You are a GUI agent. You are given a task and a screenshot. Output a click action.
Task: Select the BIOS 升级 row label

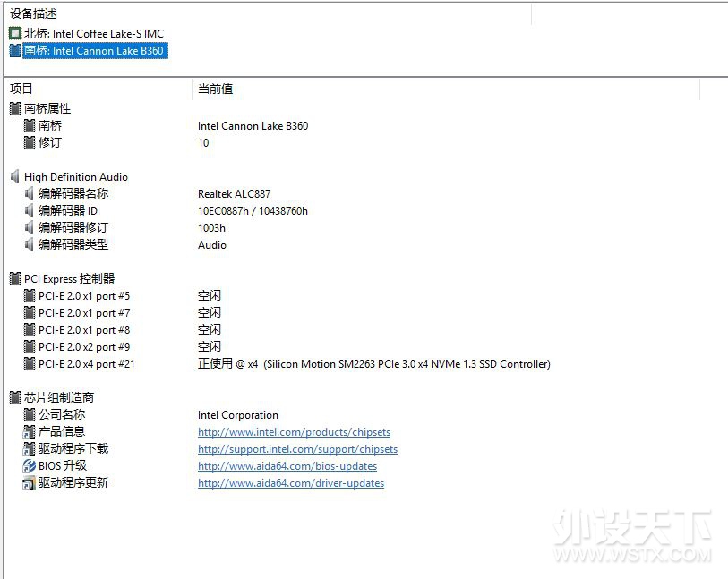(x=63, y=466)
